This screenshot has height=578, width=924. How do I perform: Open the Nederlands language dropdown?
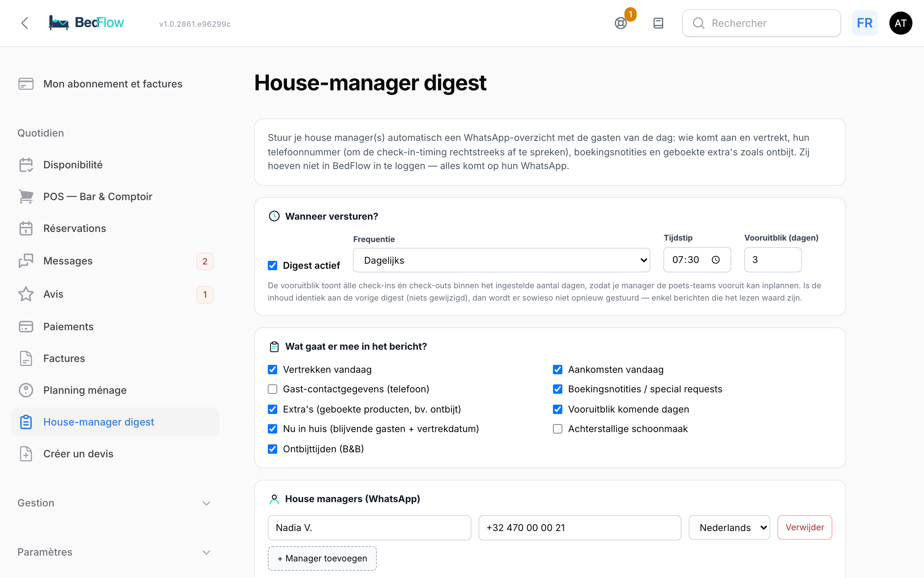tap(729, 527)
